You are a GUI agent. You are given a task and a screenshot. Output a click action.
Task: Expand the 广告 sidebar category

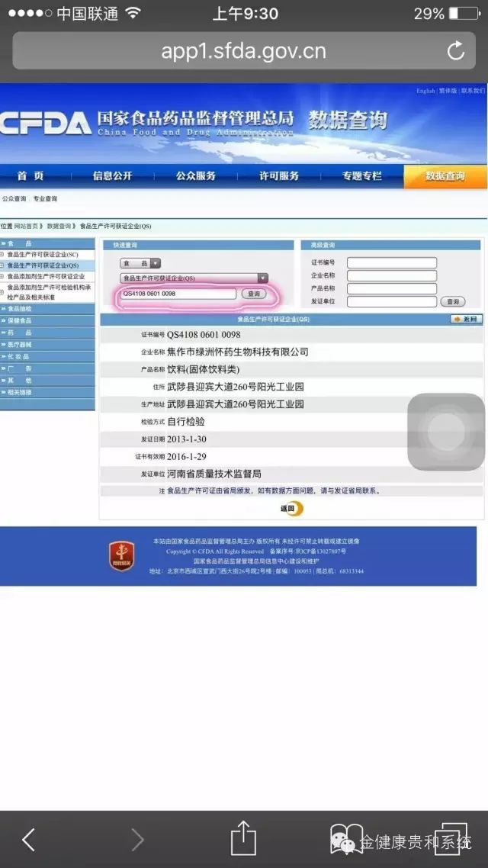point(47,368)
